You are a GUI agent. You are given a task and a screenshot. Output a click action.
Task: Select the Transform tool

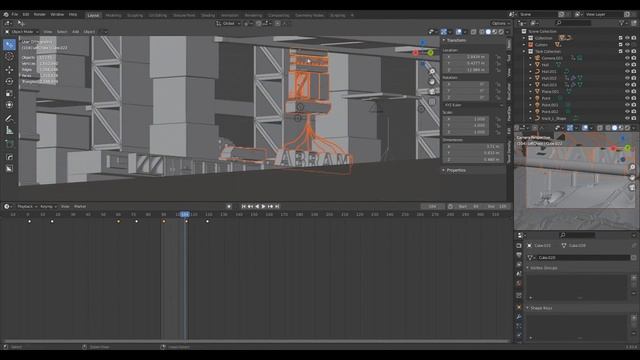[9, 105]
